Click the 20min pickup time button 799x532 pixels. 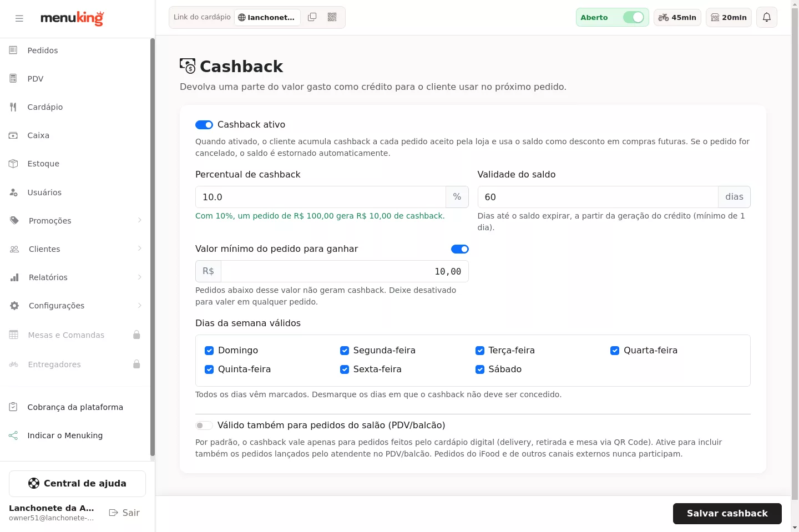click(729, 17)
